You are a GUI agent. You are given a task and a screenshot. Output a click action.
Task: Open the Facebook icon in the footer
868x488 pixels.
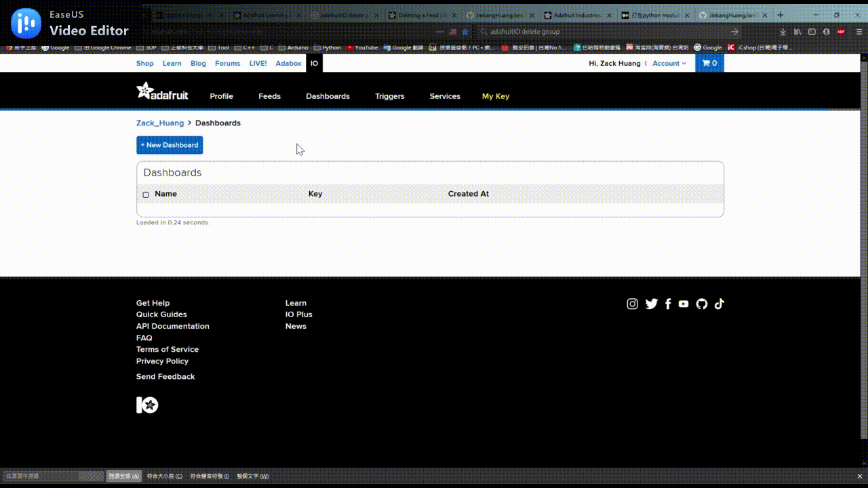point(668,304)
